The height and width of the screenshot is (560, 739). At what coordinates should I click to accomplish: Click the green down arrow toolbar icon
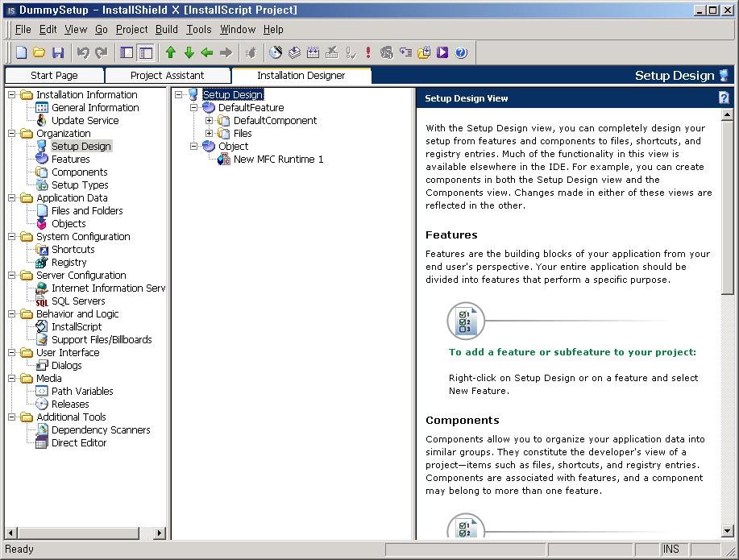click(189, 52)
